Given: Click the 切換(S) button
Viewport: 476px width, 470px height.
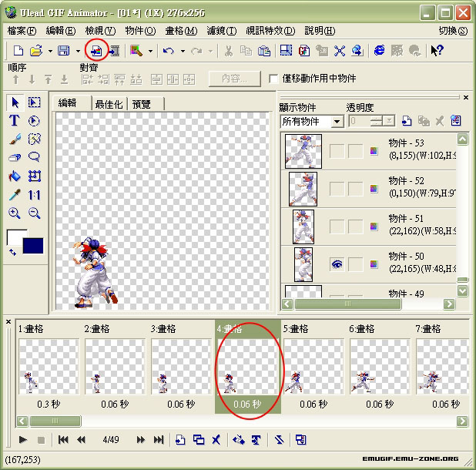Looking at the screenshot, I should (x=453, y=31).
